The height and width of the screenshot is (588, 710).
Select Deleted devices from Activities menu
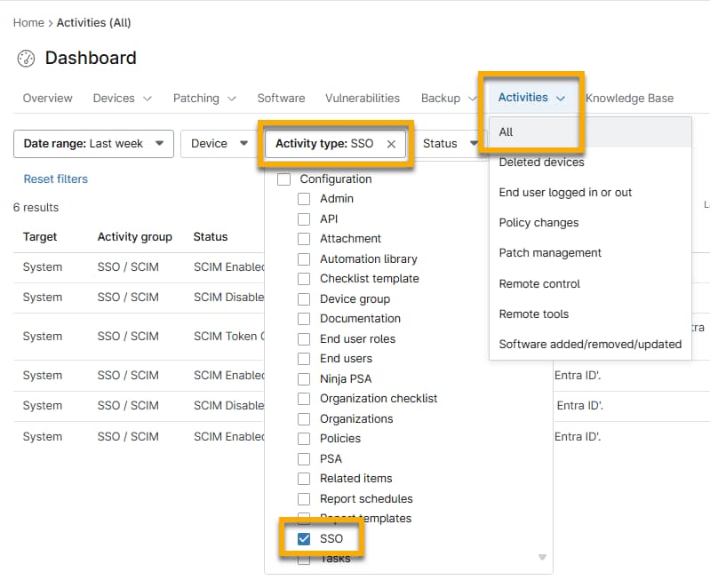click(541, 163)
